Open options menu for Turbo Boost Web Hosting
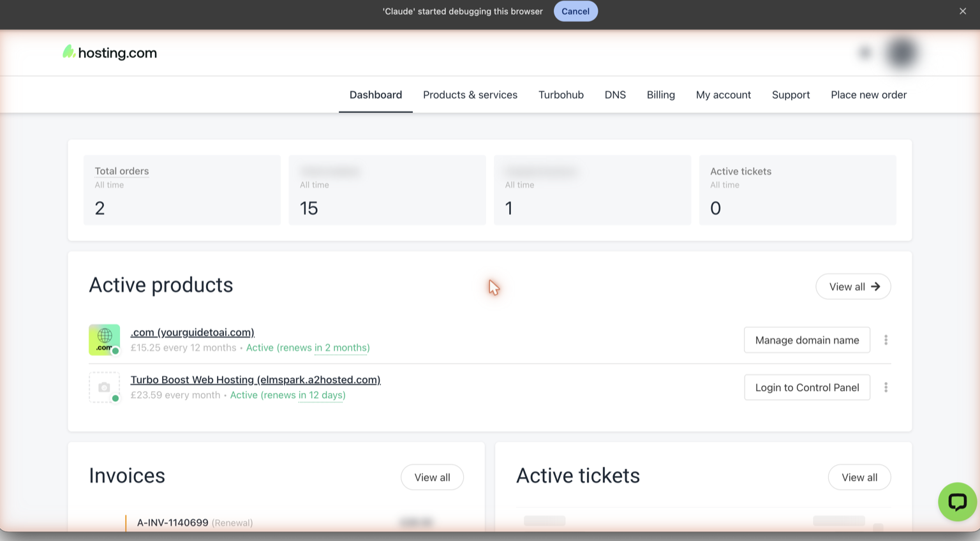The height and width of the screenshot is (541, 980). [x=886, y=387]
